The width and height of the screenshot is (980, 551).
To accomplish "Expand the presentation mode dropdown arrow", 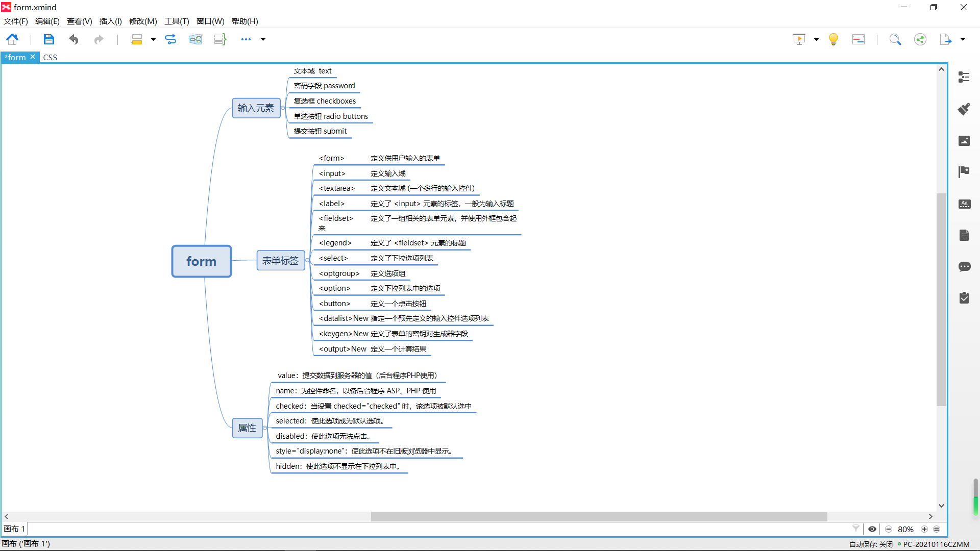I will coord(816,39).
